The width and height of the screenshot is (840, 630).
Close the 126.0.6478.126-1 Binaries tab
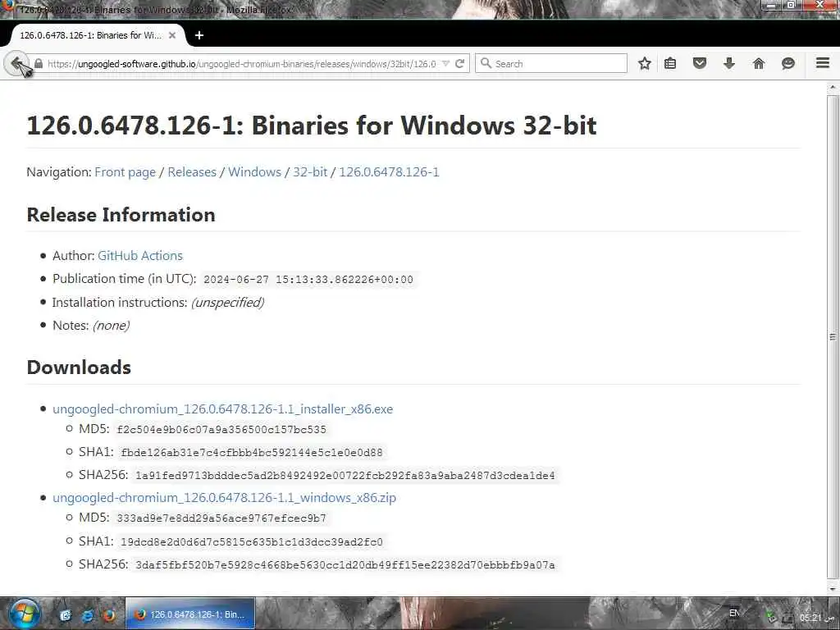point(172,35)
